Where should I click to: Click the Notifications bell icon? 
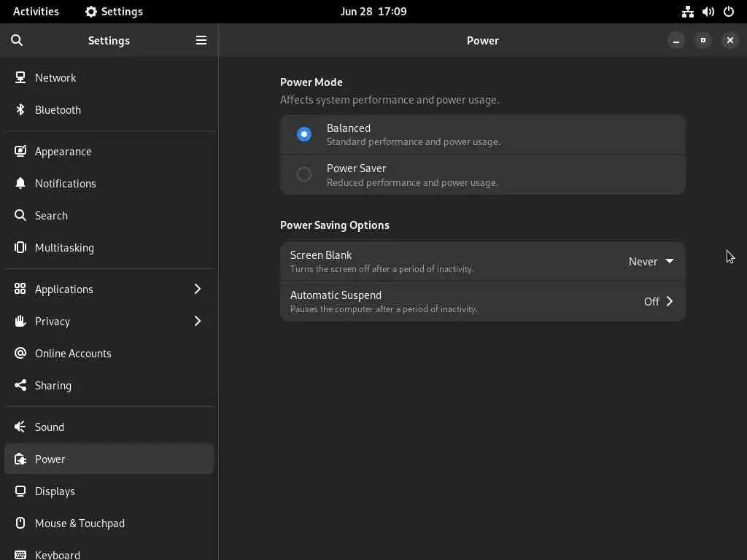click(x=20, y=184)
